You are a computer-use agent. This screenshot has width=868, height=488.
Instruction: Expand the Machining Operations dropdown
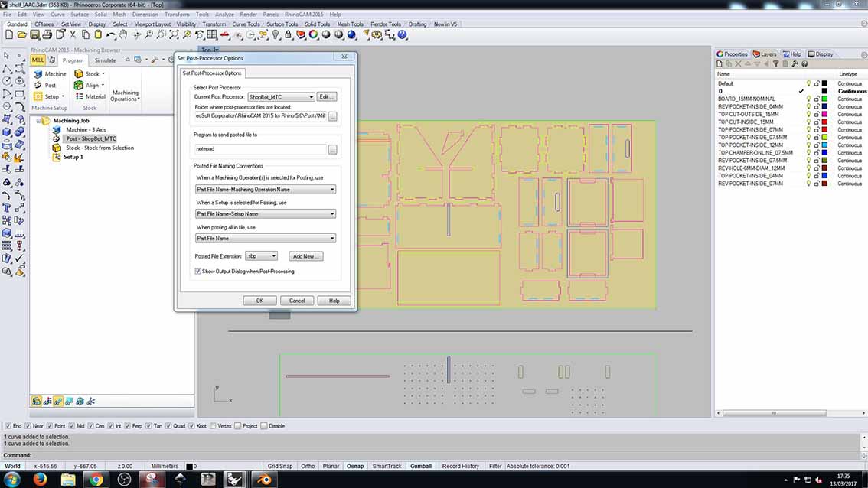[125, 96]
